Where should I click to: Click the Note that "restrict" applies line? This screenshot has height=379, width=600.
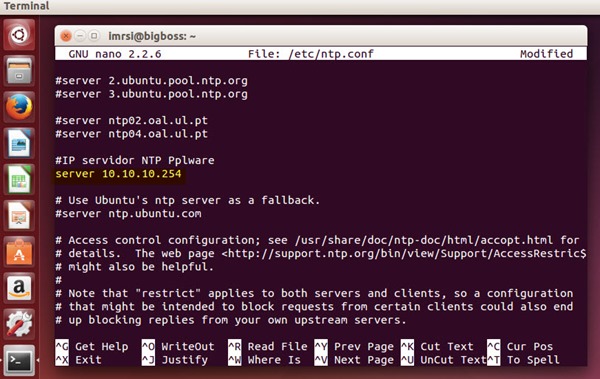(x=314, y=294)
